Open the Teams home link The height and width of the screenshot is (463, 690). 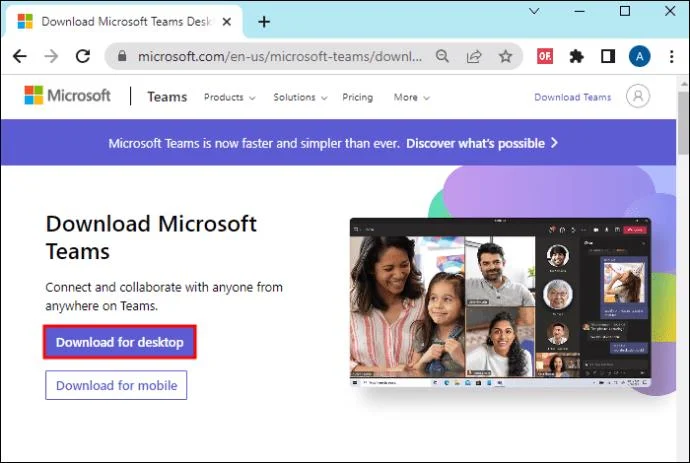point(167,97)
